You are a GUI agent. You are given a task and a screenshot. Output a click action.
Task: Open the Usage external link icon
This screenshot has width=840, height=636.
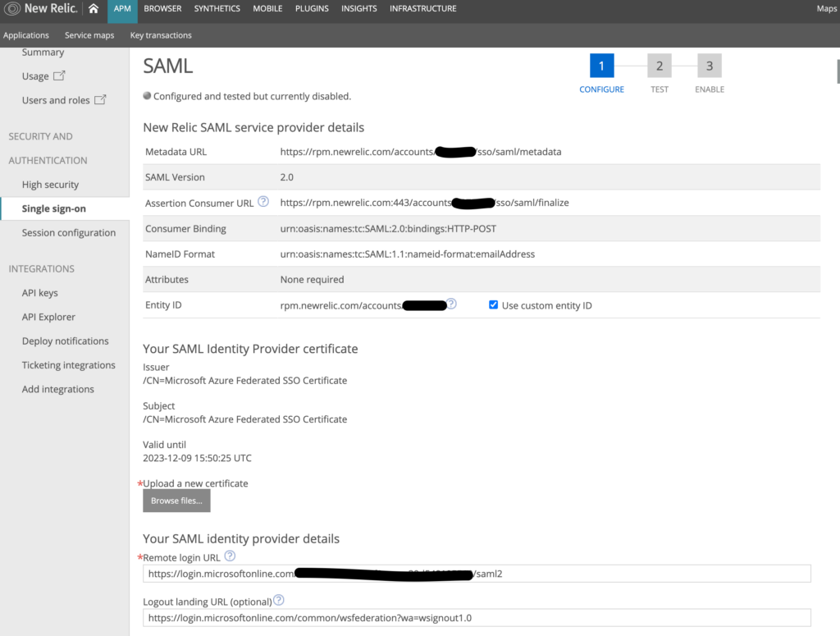coord(59,75)
